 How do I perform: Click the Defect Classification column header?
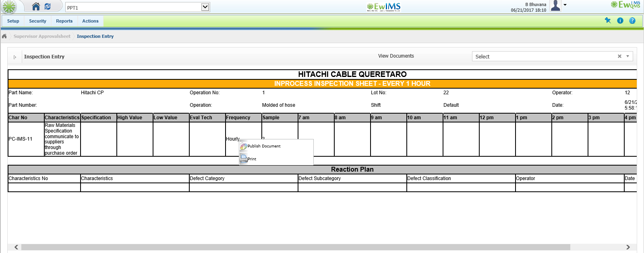(x=461, y=178)
